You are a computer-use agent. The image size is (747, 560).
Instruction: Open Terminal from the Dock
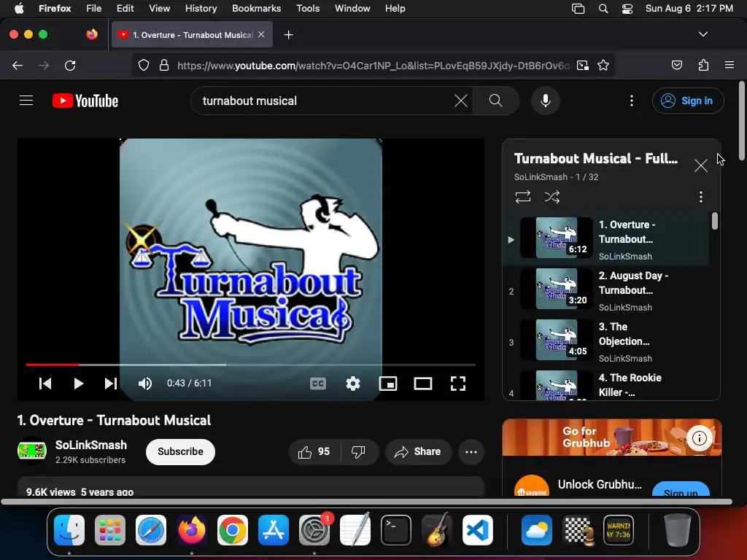tap(396, 530)
